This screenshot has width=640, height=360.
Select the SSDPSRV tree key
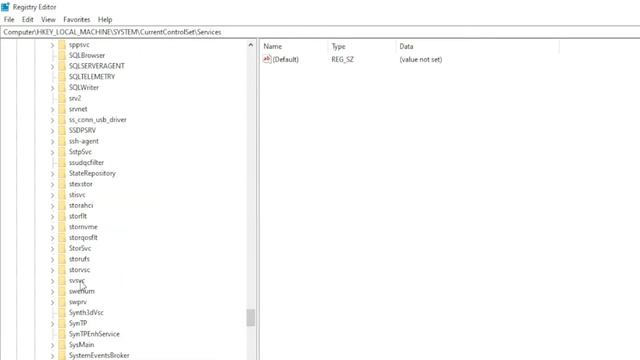tap(82, 131)
